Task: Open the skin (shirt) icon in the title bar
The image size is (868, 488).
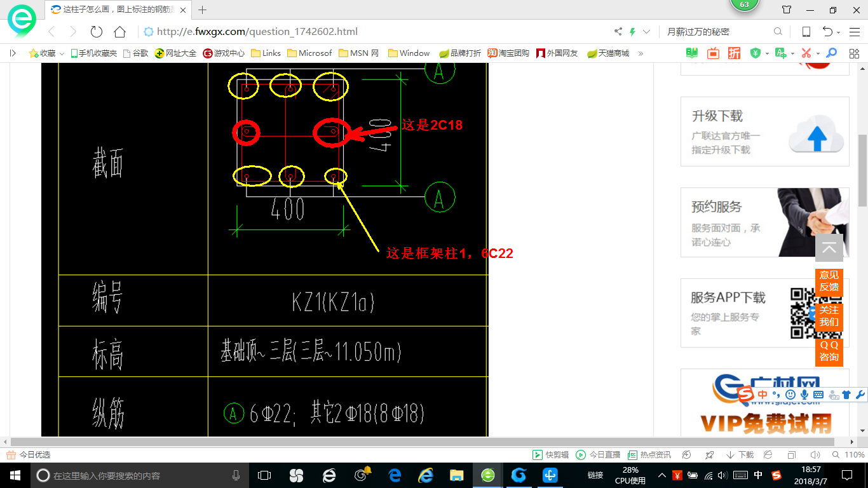Action: [787, 10]
